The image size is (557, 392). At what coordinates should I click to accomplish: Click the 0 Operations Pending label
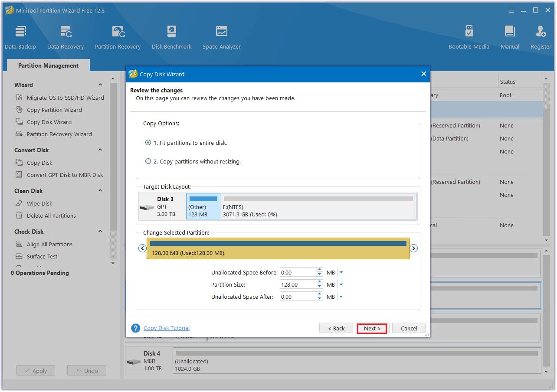point(40,273)
